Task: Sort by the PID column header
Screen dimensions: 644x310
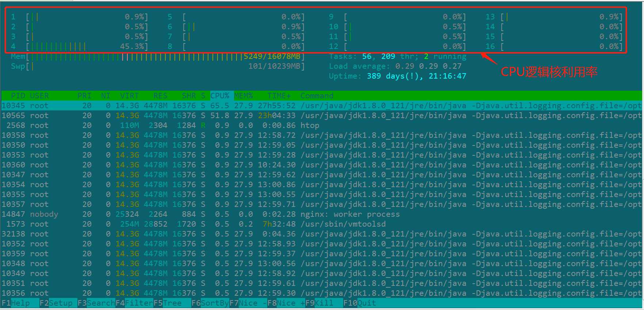Action: coord(18,96)
